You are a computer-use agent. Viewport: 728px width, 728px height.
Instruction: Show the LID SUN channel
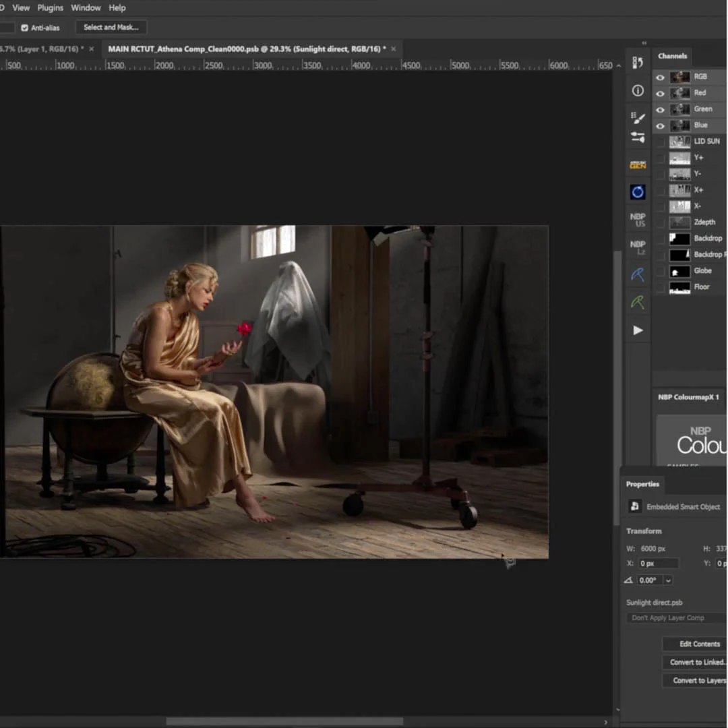660,141
